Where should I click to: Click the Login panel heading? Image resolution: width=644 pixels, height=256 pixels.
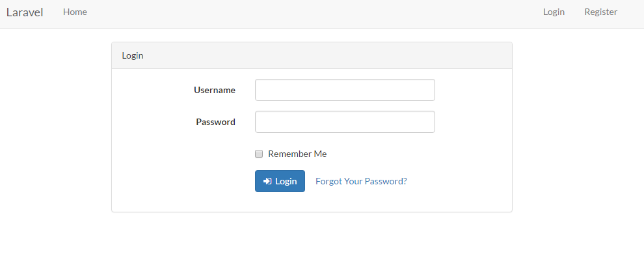click(x=132, y=55)
